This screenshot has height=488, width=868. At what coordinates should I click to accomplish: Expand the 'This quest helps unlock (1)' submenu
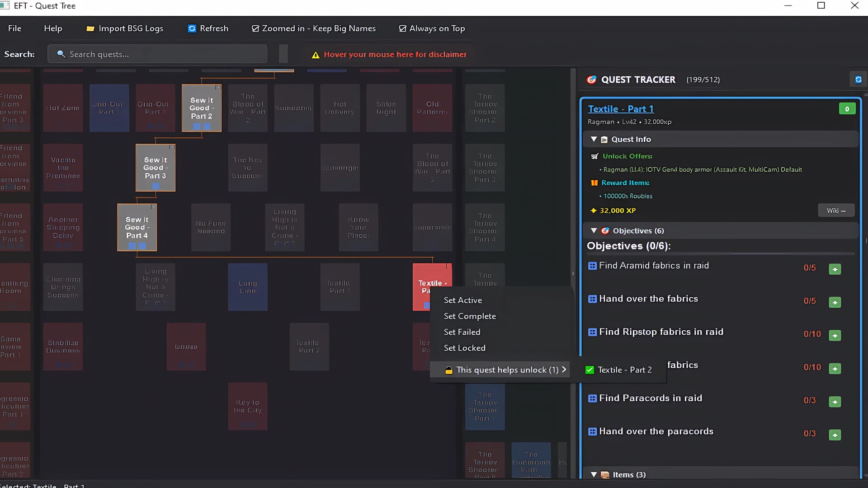tap(501, 370)
